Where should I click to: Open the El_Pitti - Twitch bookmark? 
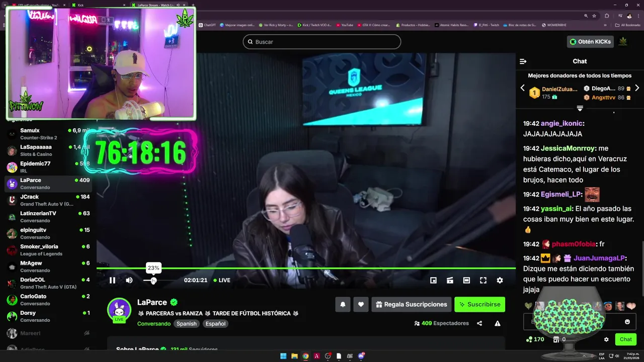(487, 25)
